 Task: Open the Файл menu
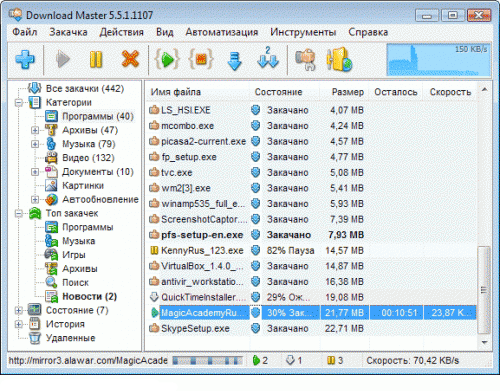25,32
